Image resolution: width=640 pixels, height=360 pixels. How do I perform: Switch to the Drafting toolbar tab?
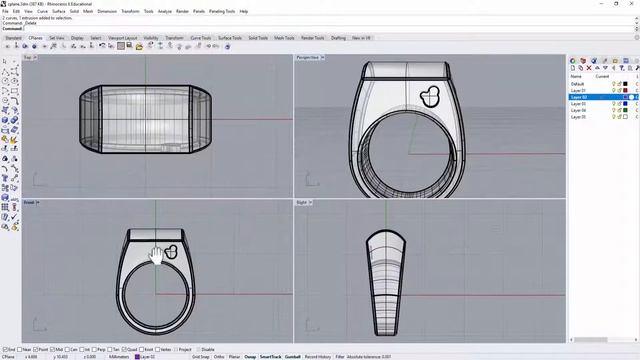(338, 38)
